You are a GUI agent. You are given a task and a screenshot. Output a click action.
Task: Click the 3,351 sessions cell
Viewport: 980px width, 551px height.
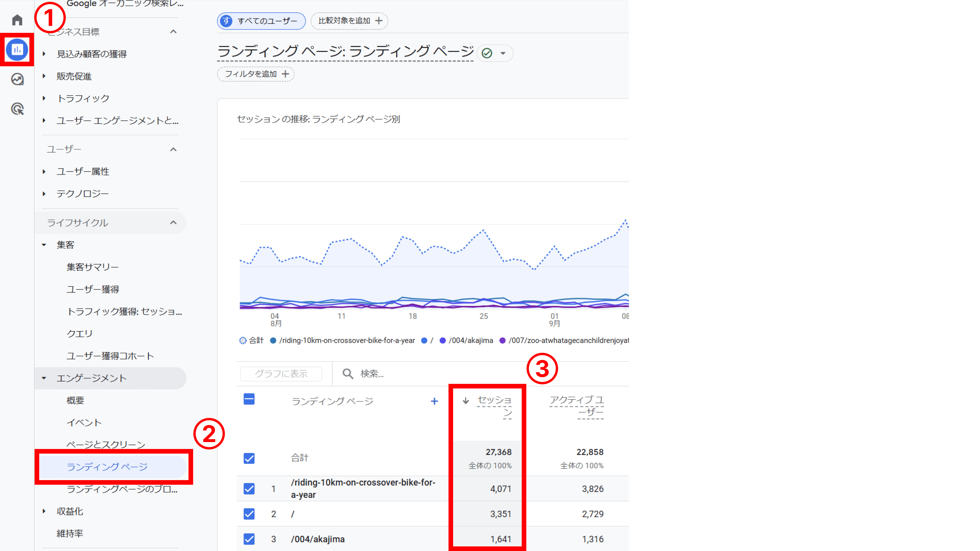[501, 514]
